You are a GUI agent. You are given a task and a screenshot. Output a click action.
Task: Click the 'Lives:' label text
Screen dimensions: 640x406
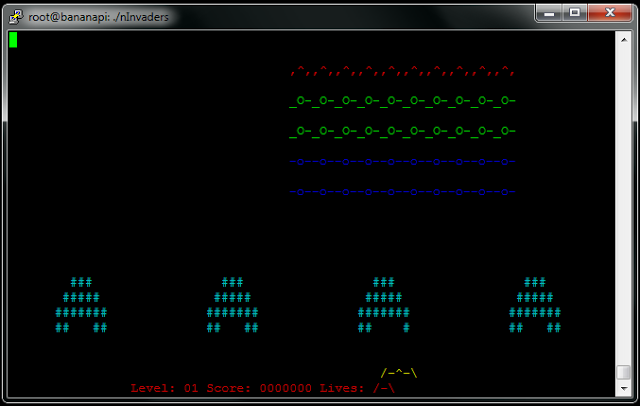pos(342,388)
